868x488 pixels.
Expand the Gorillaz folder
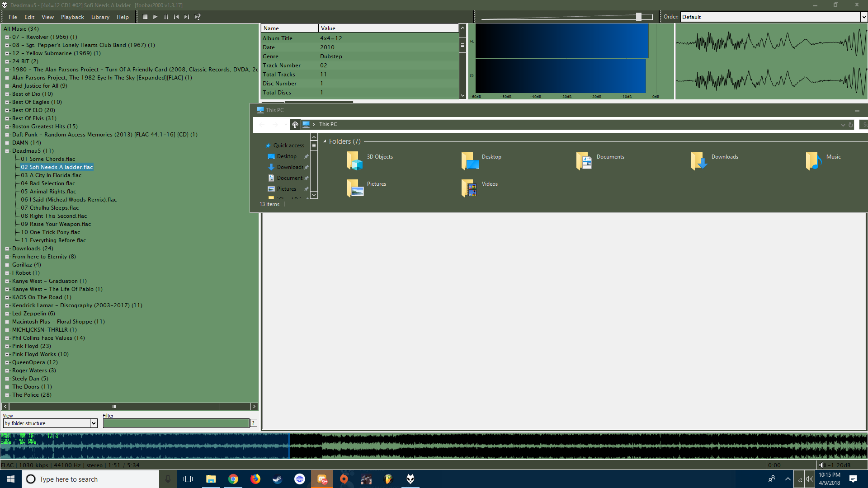coord(7,265)
